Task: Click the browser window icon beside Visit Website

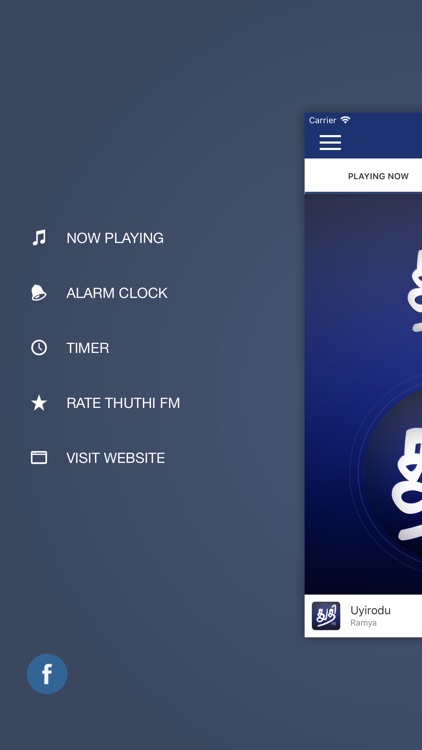Action: tap(39, 458)
